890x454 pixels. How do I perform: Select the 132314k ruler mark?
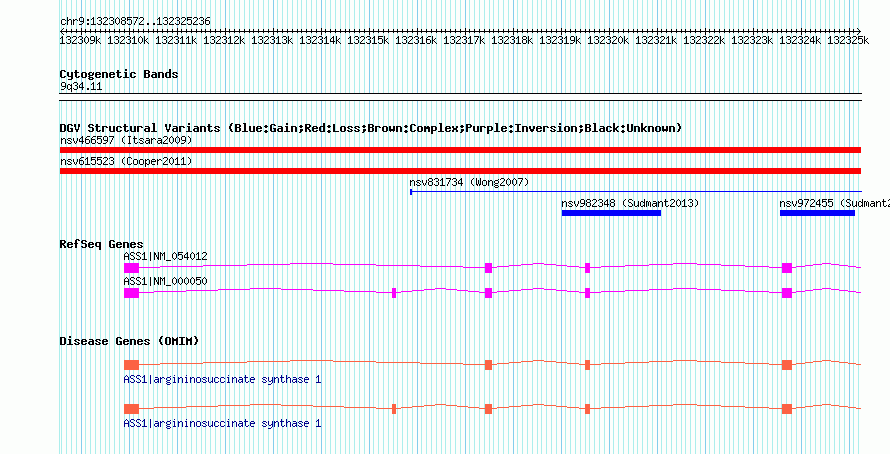point(320,40)
